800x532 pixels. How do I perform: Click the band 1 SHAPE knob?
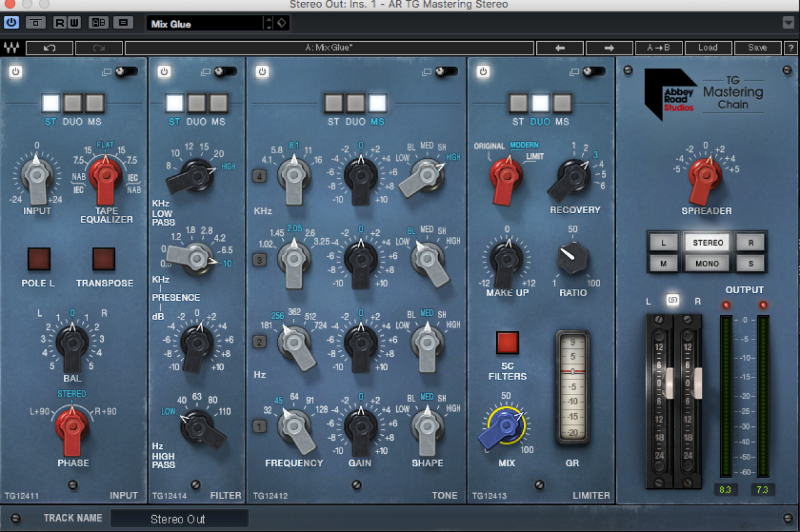point(427,427)
